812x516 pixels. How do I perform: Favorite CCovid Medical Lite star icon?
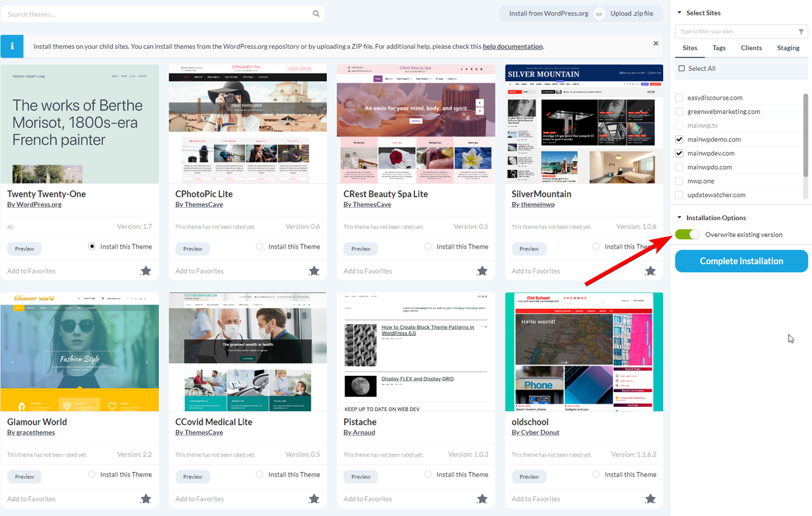[314, 499]
